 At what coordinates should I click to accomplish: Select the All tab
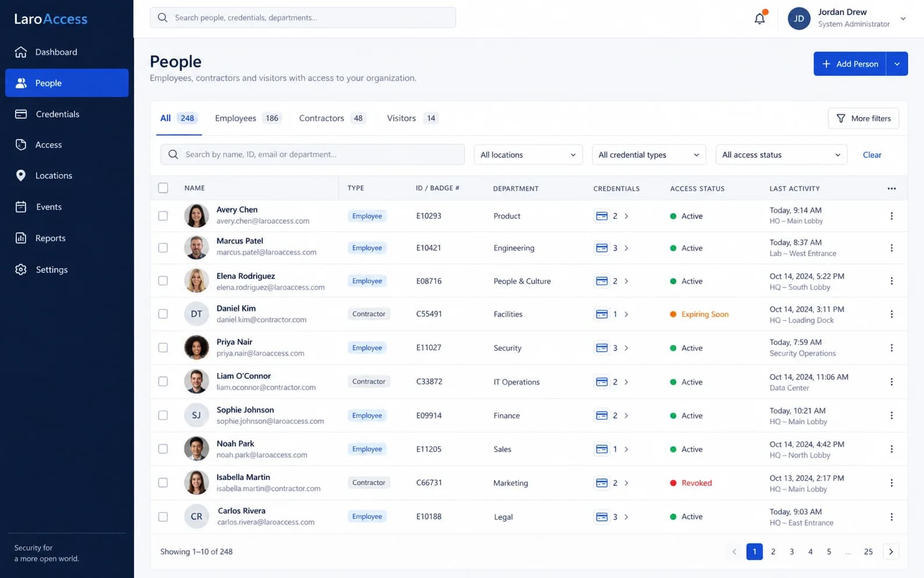(x=179, y=118)
